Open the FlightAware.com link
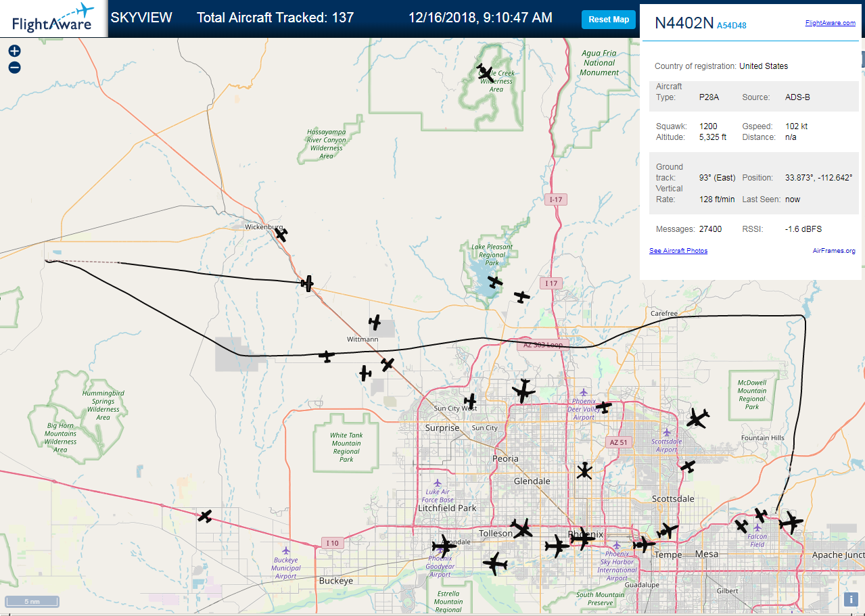The image size is (865, 616). 830,23
